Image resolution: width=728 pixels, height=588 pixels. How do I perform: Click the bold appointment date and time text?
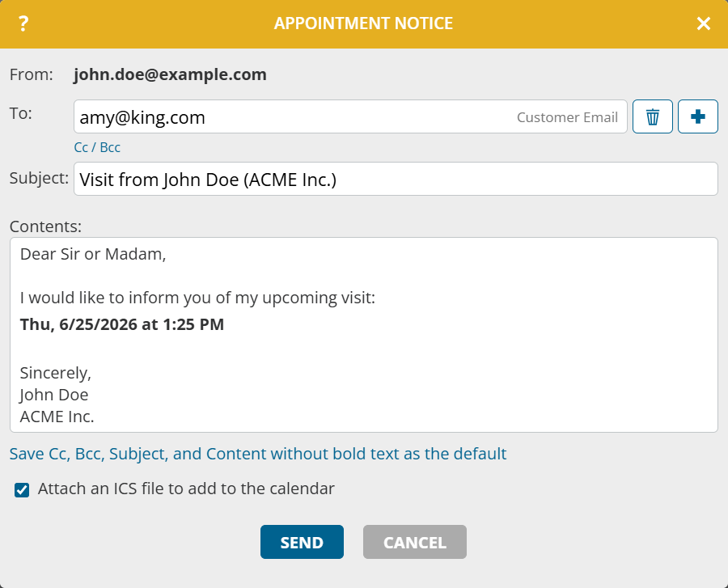click(121, 324)
